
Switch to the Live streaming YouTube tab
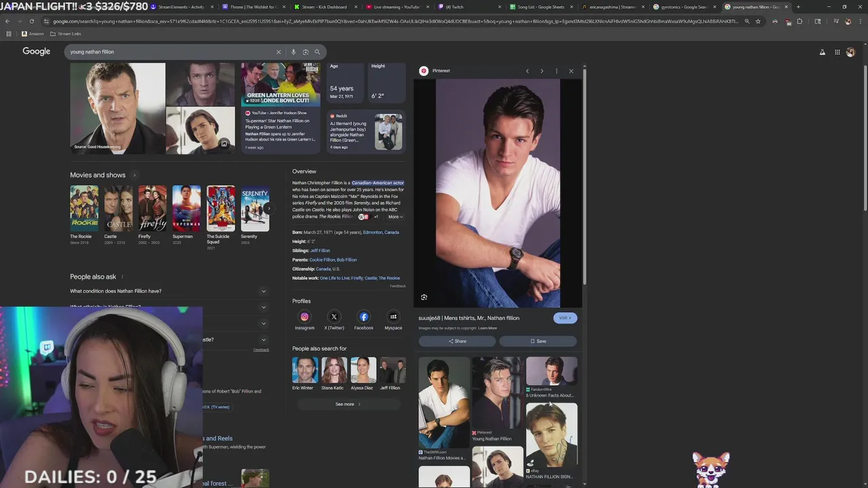coord(397,7)
